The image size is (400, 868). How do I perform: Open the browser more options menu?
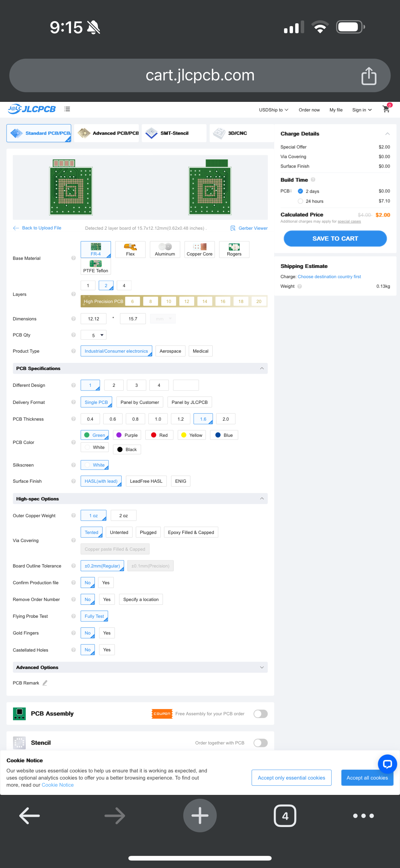point(363,816)
